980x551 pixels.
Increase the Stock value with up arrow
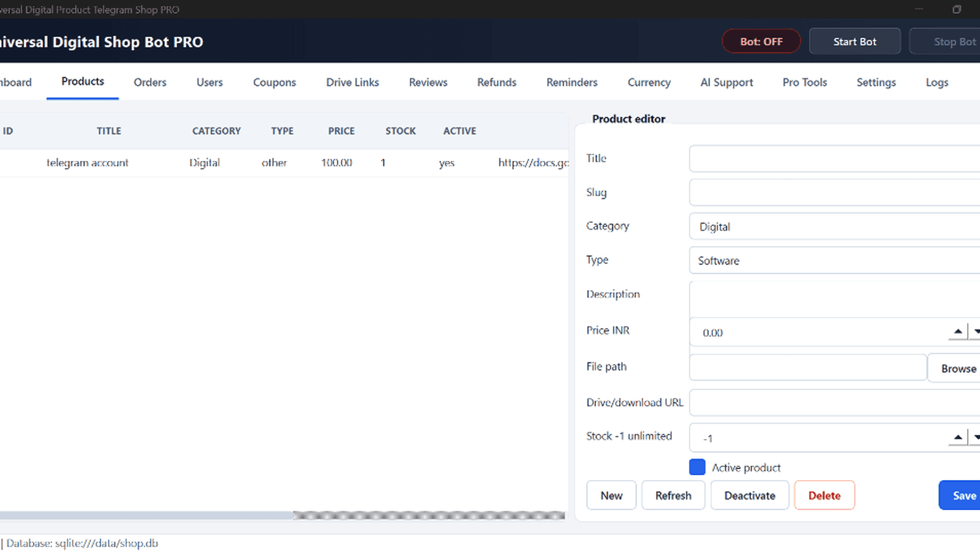[x=958, y=437]
